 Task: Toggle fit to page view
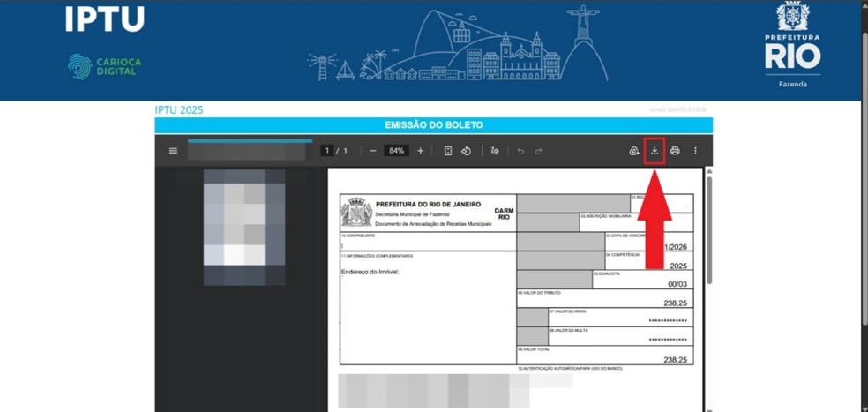[x=448, y=151]
